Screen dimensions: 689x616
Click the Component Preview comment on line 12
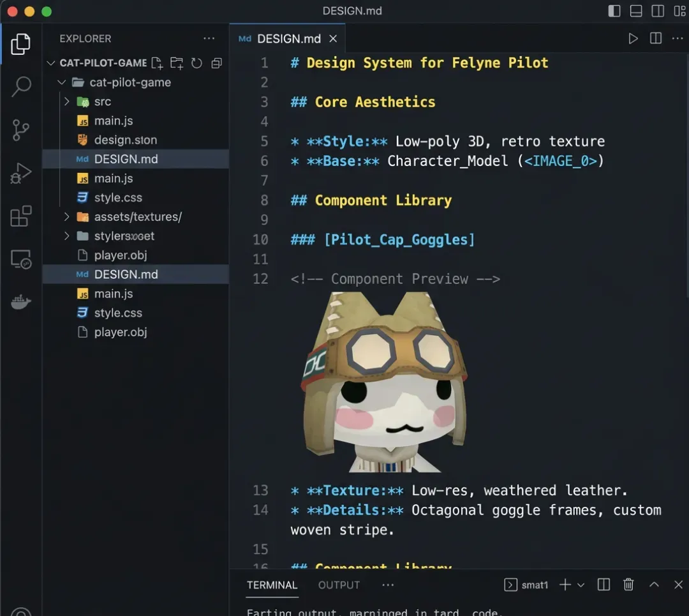pos(395,279)
